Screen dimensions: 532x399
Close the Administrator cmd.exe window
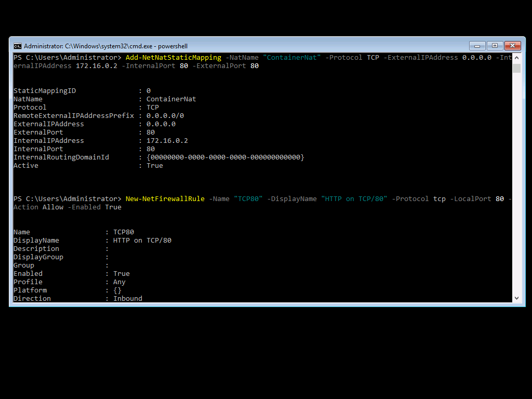point(512,45)
